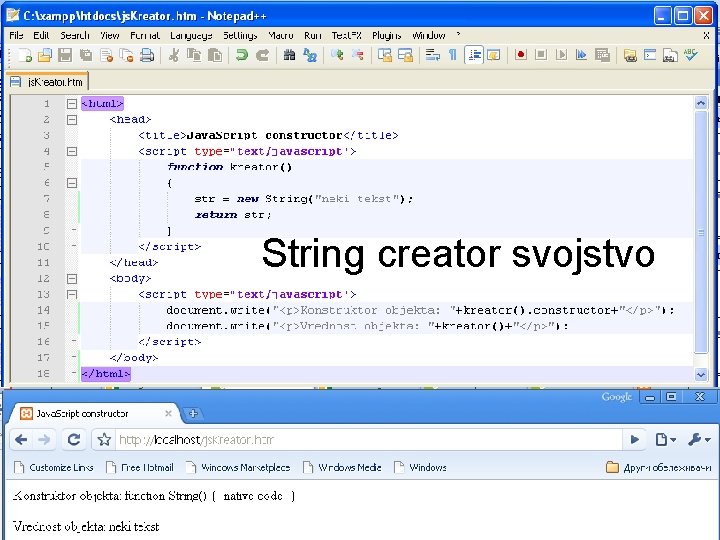This screenshot has height=540, width=720.
Task: Go back in the Chrome browser
Action: (x=21, y=440)
